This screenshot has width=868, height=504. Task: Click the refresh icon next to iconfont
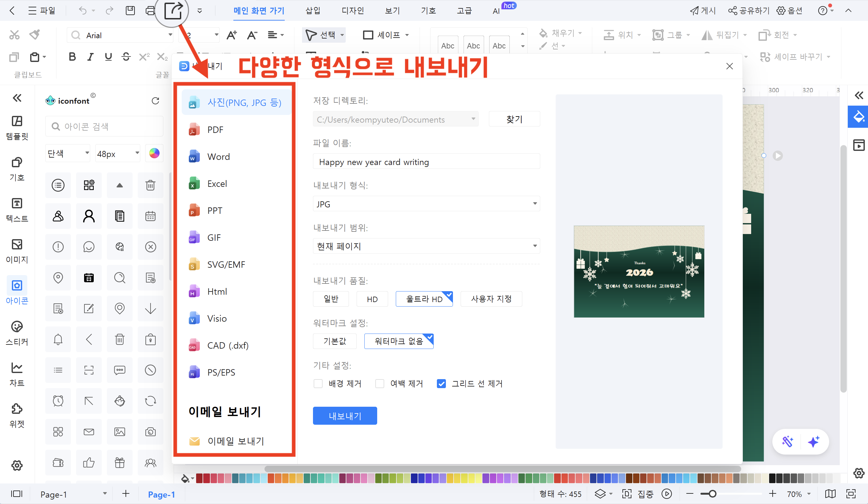pyautogui.click(x=155, y=100)
